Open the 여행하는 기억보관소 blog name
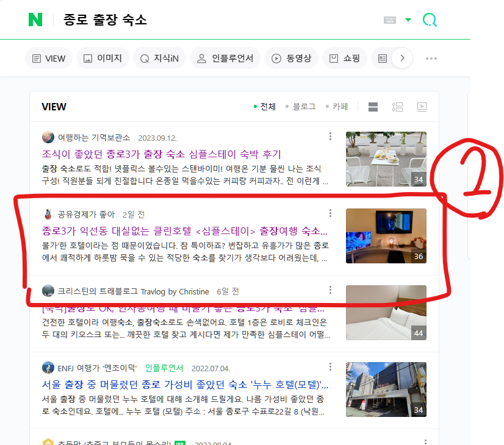This screenshot has width=504, height=445. click(94, 138)
